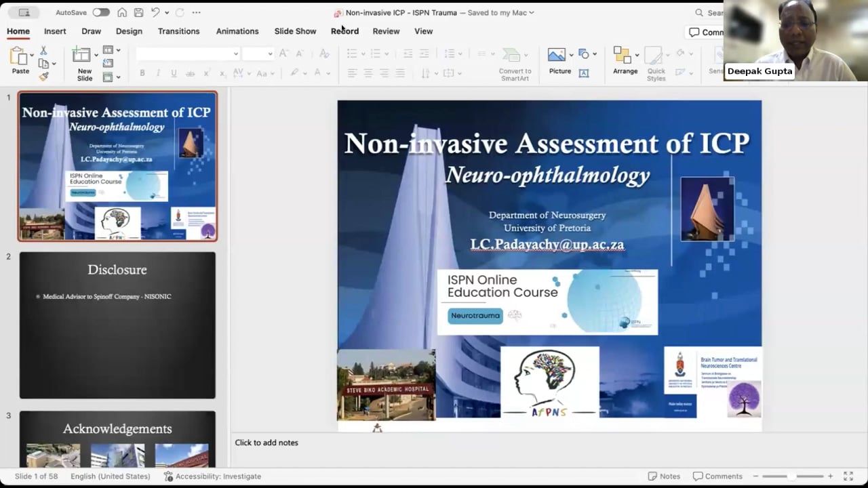The height and width of the screenshot is (488, 868).
Task: Expand the Paste options arrow
Action: click(x=31, y=56)
